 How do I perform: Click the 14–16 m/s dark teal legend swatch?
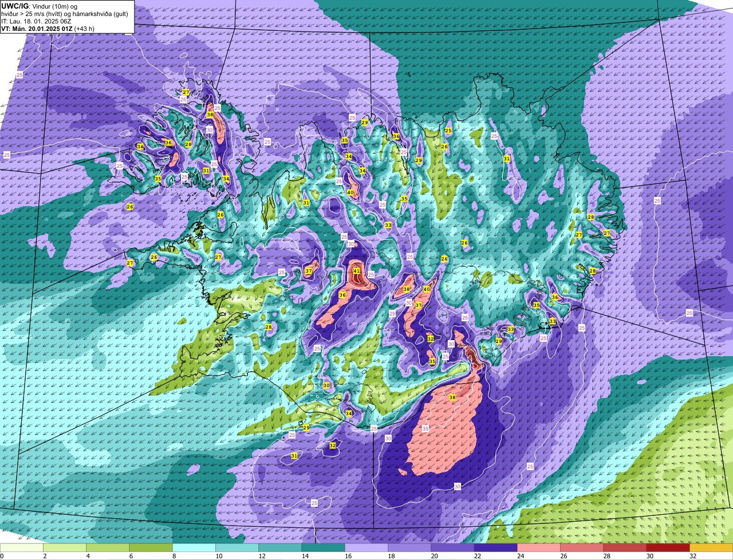(323, 548)
